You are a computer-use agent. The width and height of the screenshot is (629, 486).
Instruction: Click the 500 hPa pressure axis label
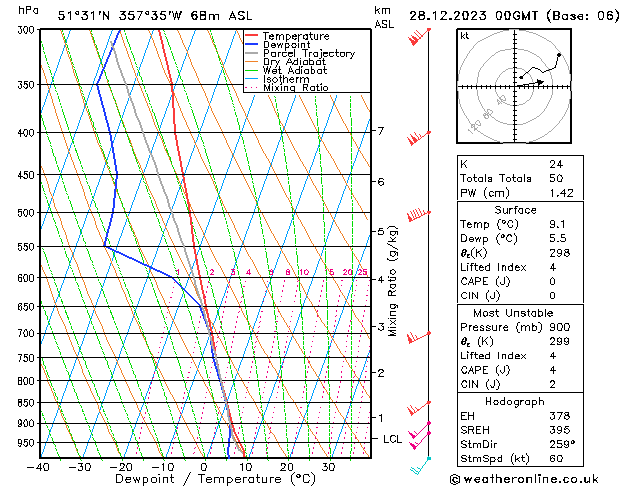coord(27,213)
